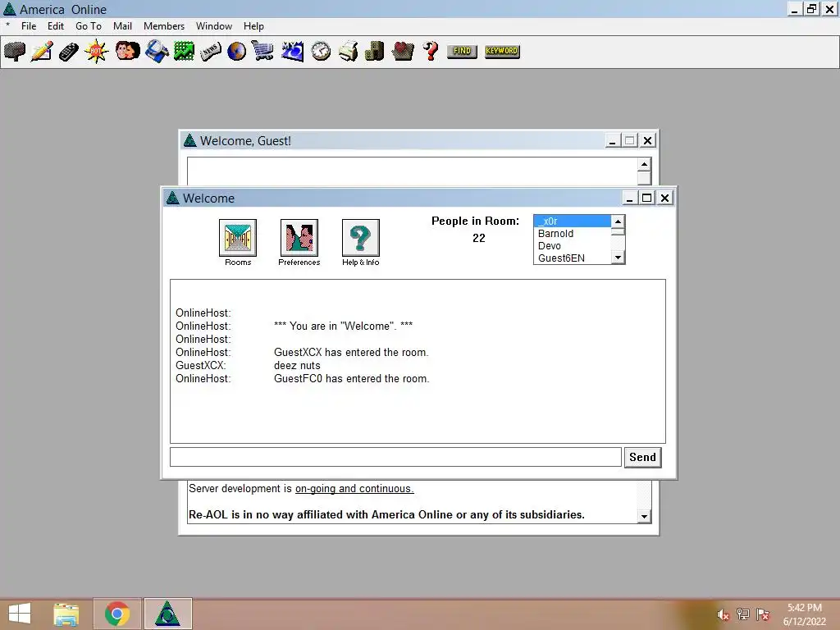Click the printer icon in toolbar
Image resolution: width=840 pixels, height=630 pixels.
tap(348, 52)
